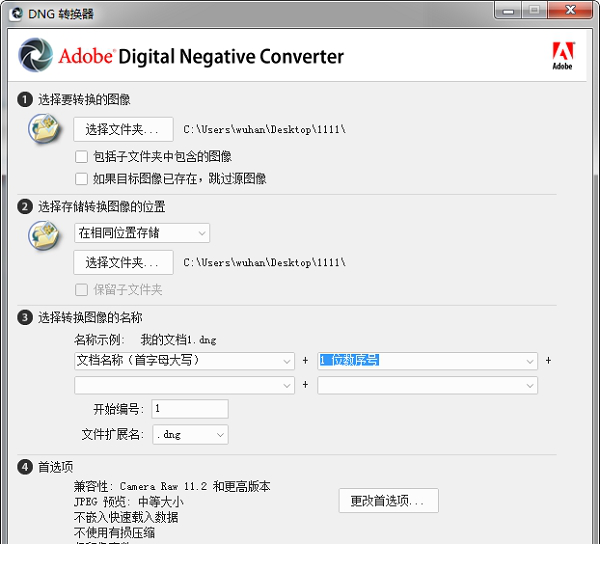600x565 pixels.
Task: Click the source folder icon in section 1
Action: (44, 128)
